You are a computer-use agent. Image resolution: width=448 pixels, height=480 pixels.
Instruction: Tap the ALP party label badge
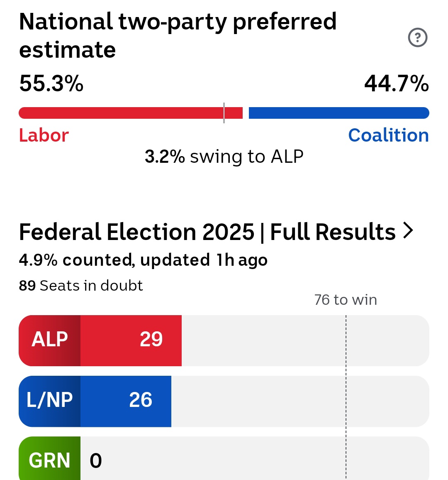[x=49, y=340]
